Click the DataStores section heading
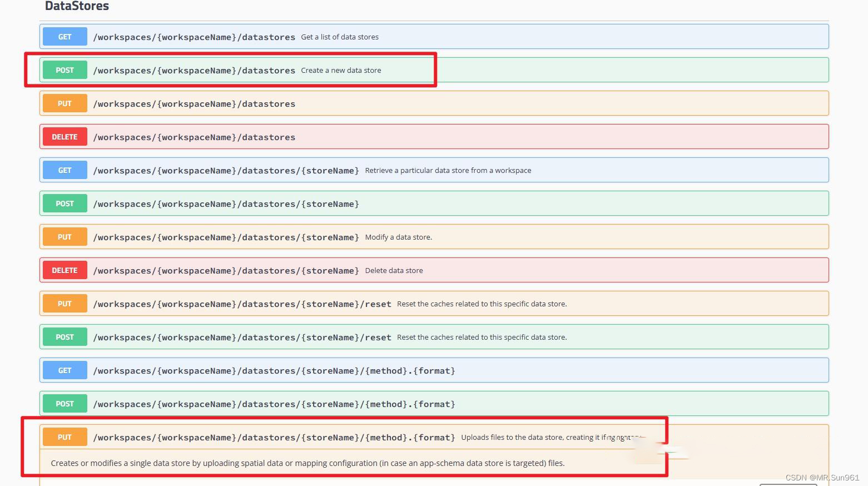 click(x=77, y=6)
